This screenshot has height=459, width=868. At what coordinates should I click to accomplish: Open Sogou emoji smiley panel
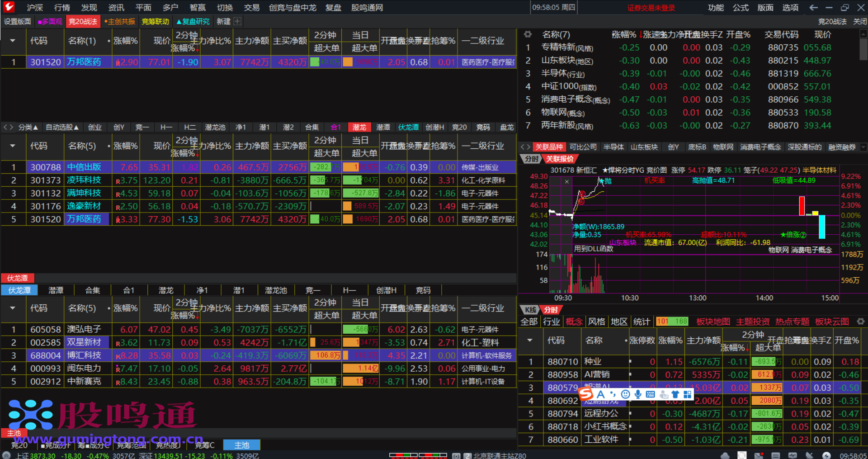626,394
